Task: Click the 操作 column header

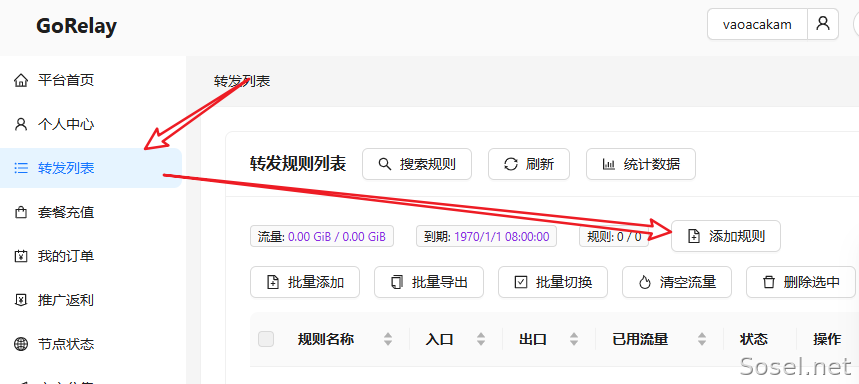Action: 827,339
